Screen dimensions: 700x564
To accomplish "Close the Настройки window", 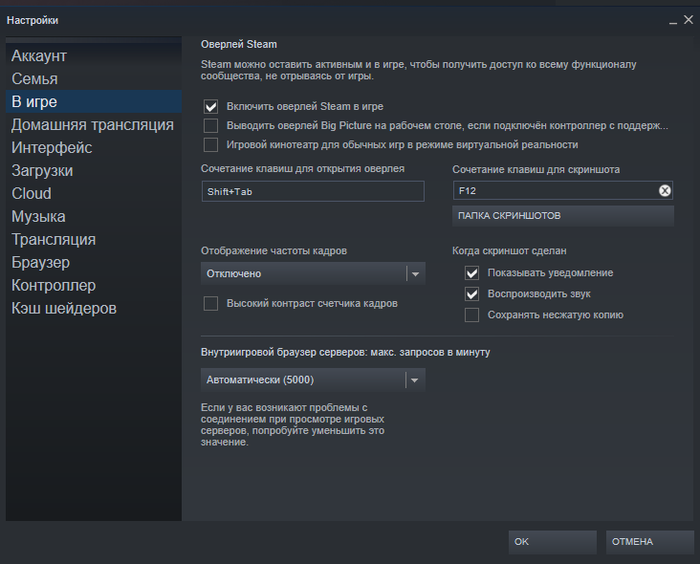I will coord(688,20).
